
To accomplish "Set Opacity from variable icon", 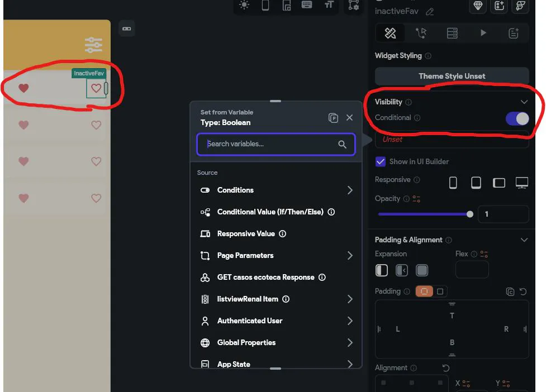I will [x=416, y=199].
